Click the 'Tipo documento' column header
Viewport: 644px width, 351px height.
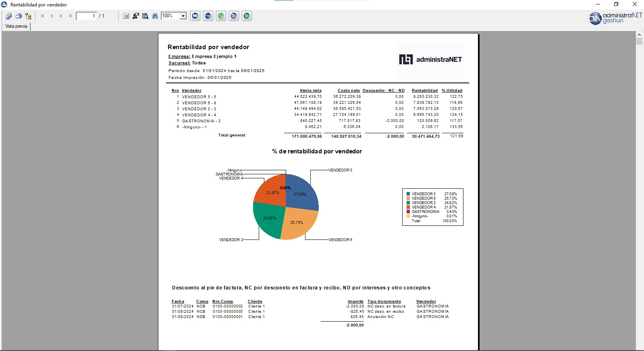coord(384,301)
